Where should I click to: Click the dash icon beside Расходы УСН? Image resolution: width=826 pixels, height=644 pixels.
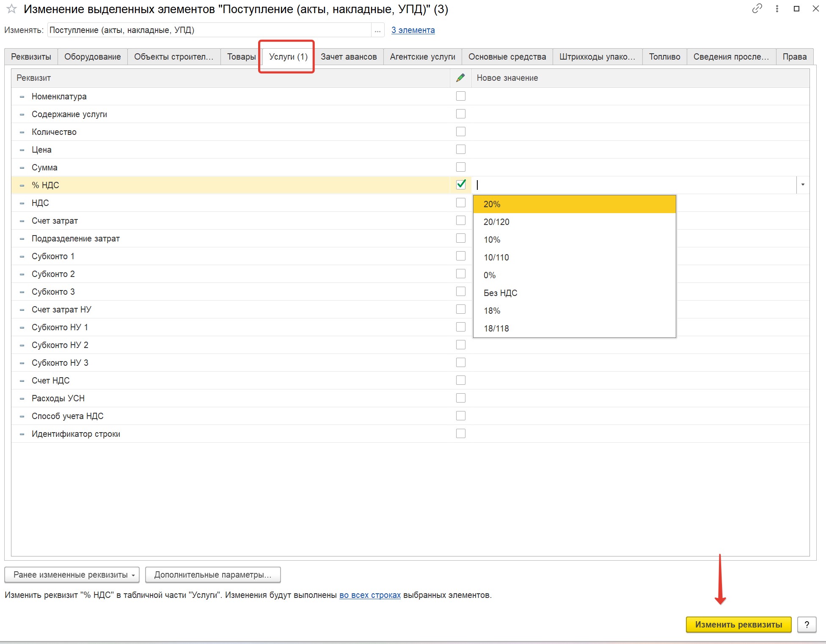22,399
